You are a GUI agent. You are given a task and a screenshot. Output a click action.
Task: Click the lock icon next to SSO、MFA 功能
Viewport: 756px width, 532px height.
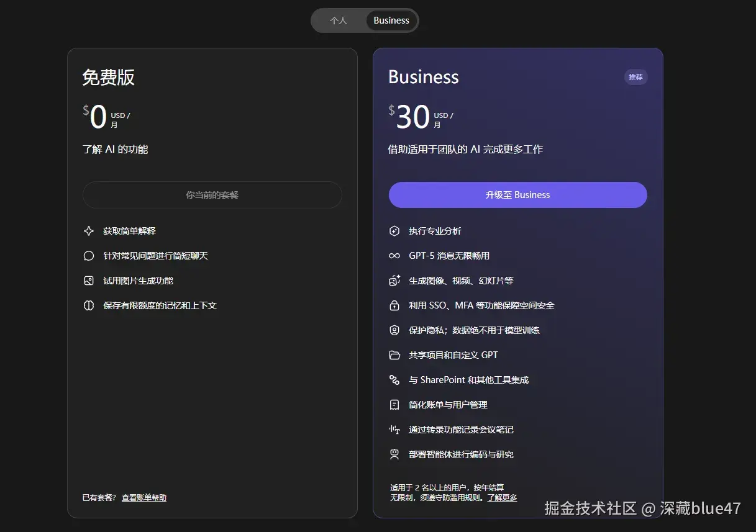(x=395, y=305)
